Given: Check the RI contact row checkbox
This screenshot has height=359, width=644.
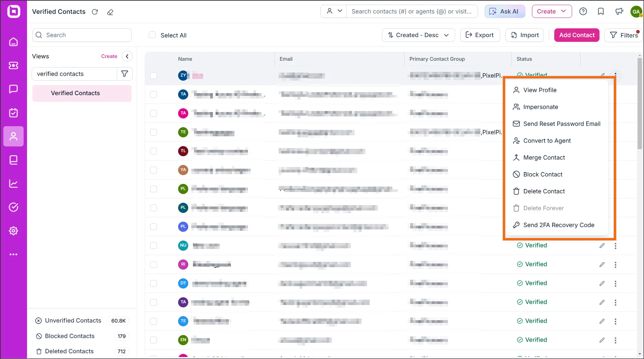Looking at the screenshot, I should [x=153, y=265].
